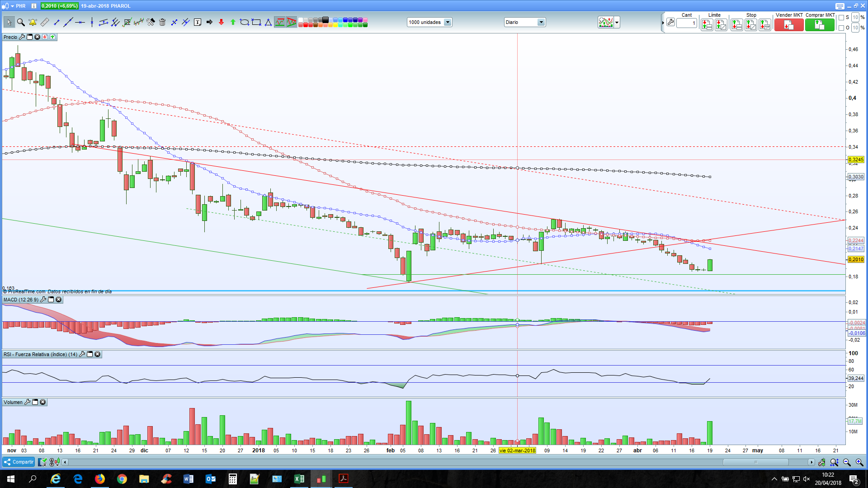Toggle the O percentage checkbox

tap(841, 28)
